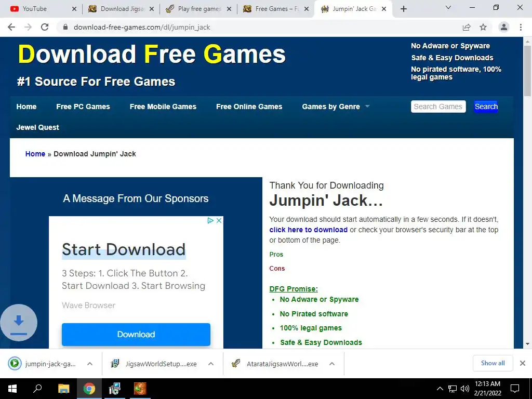Click the red Cons label
This screenshot has width=532, height=399.
pyautogui.click(x=277, y=269)
